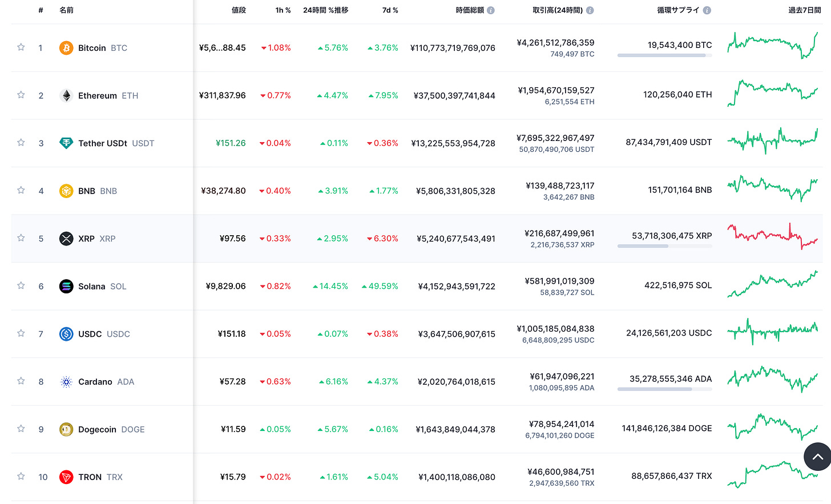Click Cardano circulating supply progress bar
831x504 pixels.
665,389
